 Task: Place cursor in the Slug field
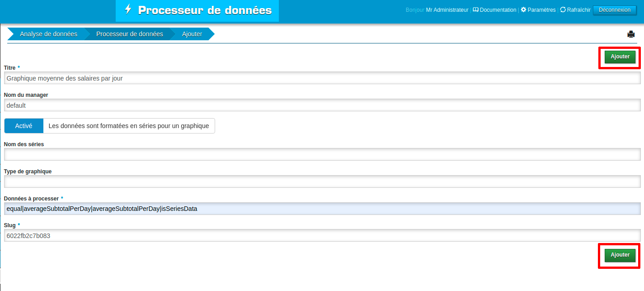click(322, 235)
